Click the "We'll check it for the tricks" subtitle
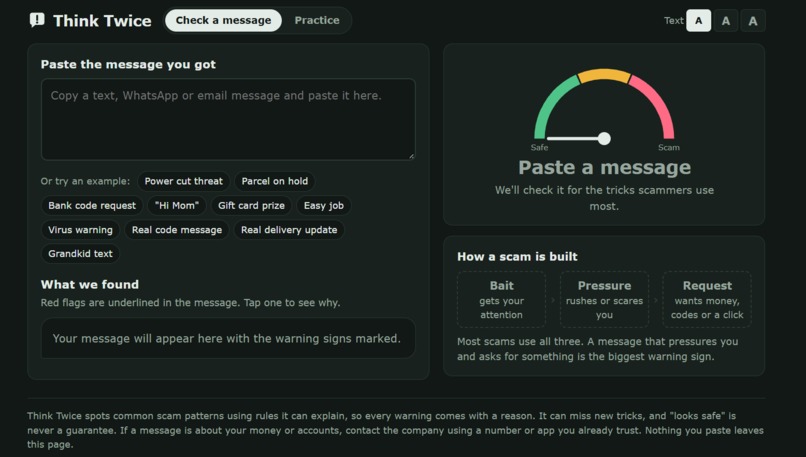The width and height of the screenshot is (806, 457). tap(604, 198)
